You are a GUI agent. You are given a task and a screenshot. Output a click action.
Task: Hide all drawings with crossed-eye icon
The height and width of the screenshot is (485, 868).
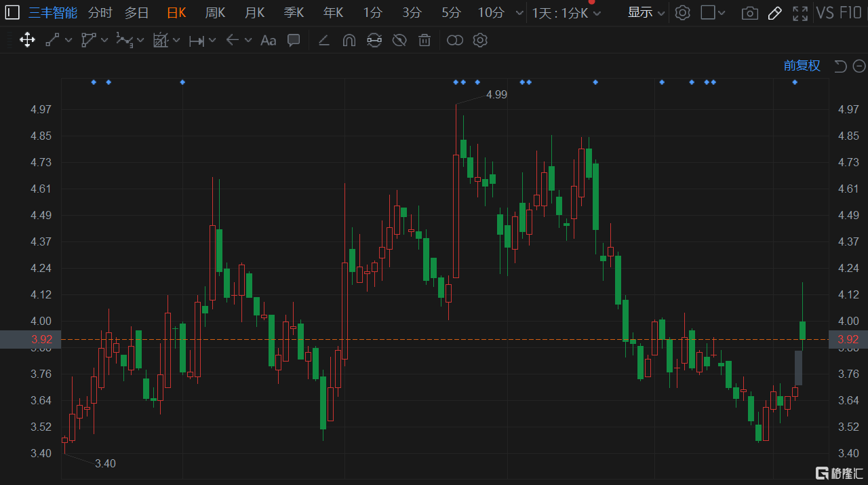(x=399, y=40)
